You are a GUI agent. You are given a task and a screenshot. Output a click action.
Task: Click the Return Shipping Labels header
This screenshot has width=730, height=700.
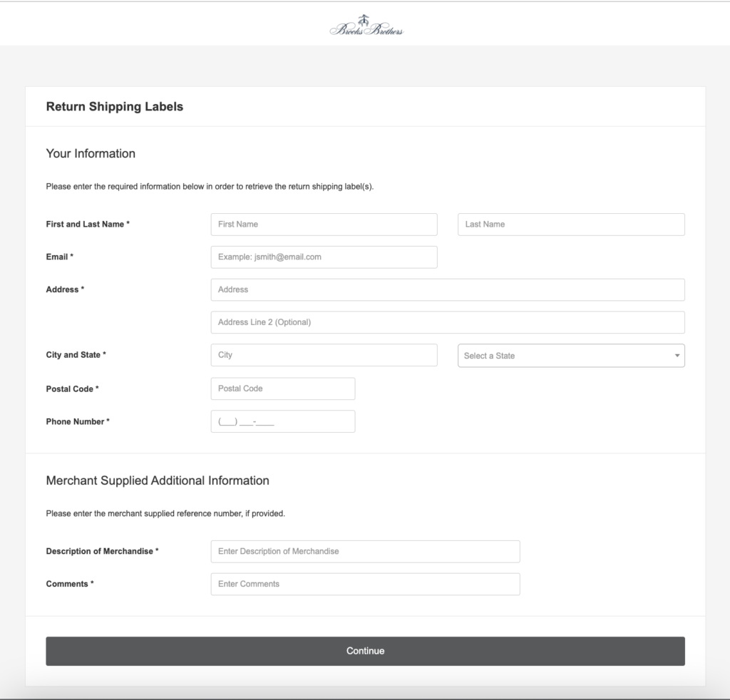pyautogui.click(x=114, y=106)
